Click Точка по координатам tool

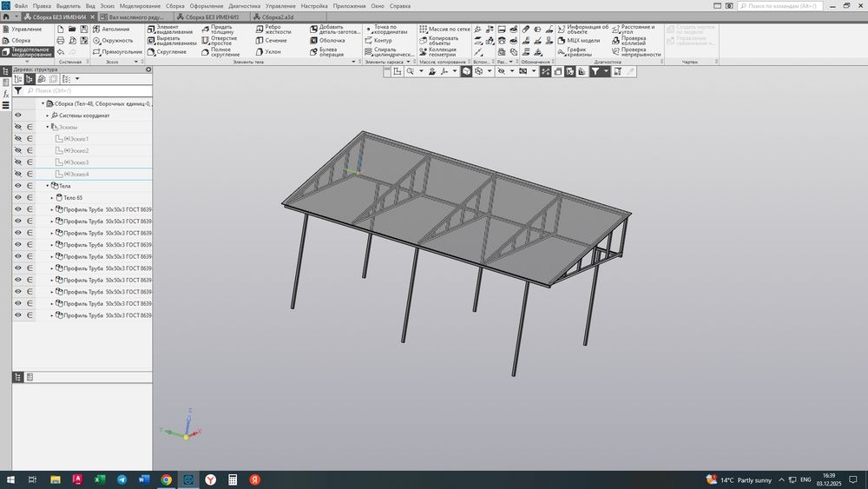point(386,29)
